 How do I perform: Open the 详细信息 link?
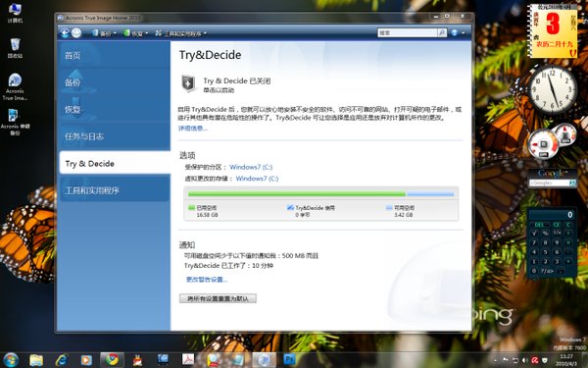click(x=193, y=128)
